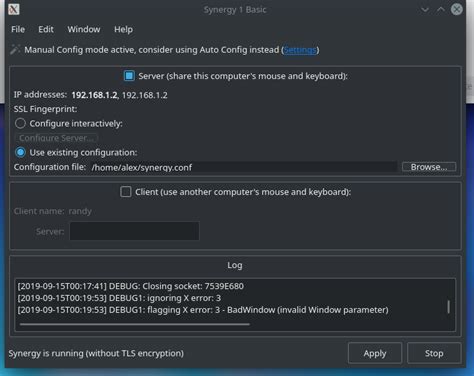474x376 pixels.
Task: Click the X application icon in title bar
Action: (14, 9)
